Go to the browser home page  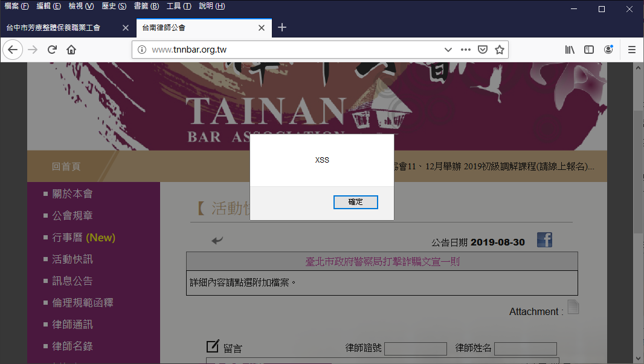click(x=71, y=50)
